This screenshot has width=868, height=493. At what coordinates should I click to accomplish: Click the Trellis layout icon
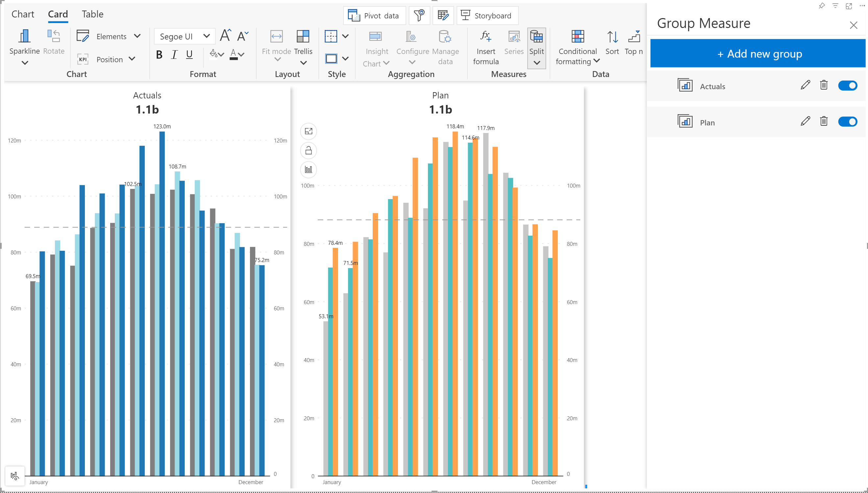303,37
